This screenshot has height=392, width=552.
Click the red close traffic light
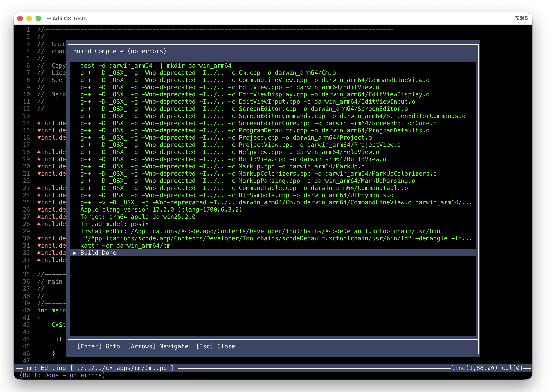[x=20, y=18]
